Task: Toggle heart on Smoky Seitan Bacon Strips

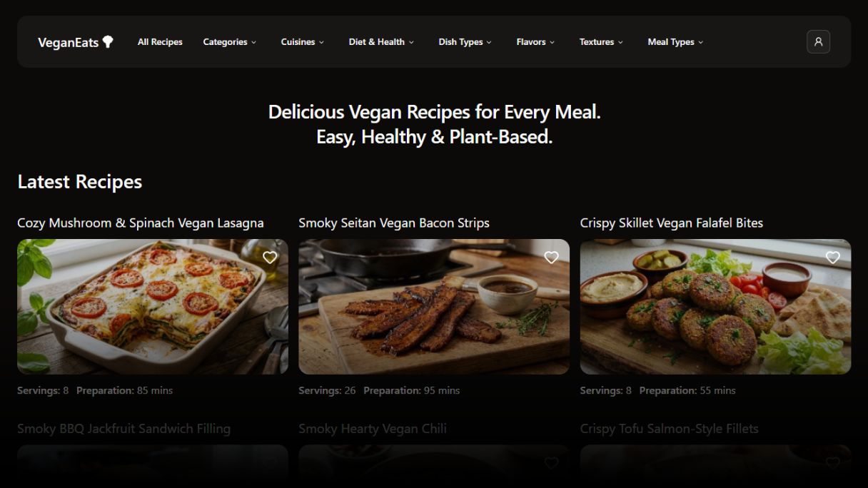Action: tap(551, 258)
